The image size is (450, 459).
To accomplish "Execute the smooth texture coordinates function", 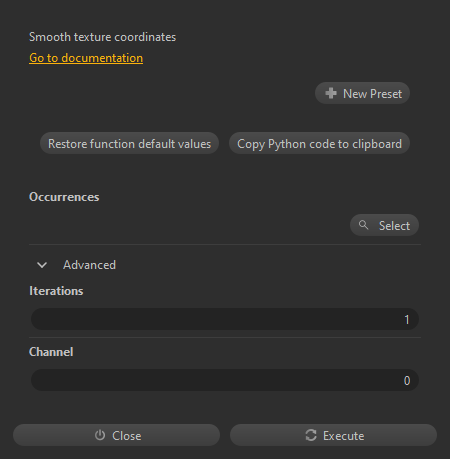I will tap(333, 435).
